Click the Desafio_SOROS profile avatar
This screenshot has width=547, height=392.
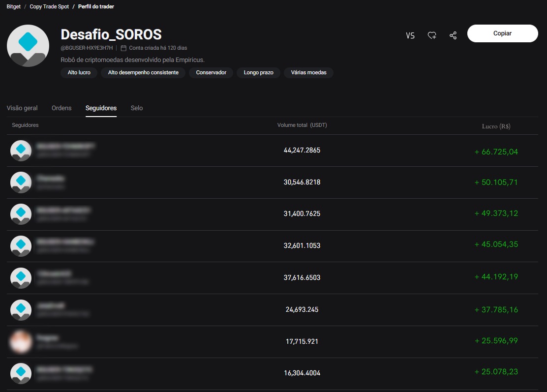[x=28, y=46]
